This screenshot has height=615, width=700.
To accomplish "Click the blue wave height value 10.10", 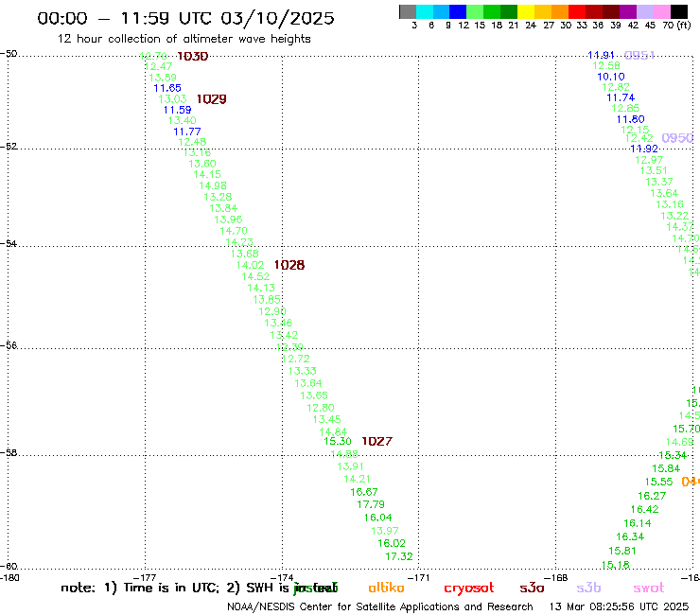I will tap(611, 77).
